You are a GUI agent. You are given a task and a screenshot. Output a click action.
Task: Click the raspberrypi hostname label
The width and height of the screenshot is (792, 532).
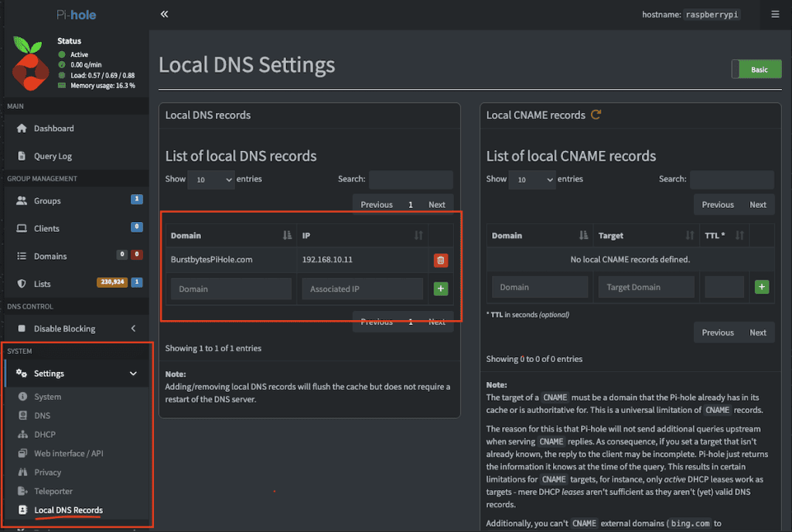712,15
